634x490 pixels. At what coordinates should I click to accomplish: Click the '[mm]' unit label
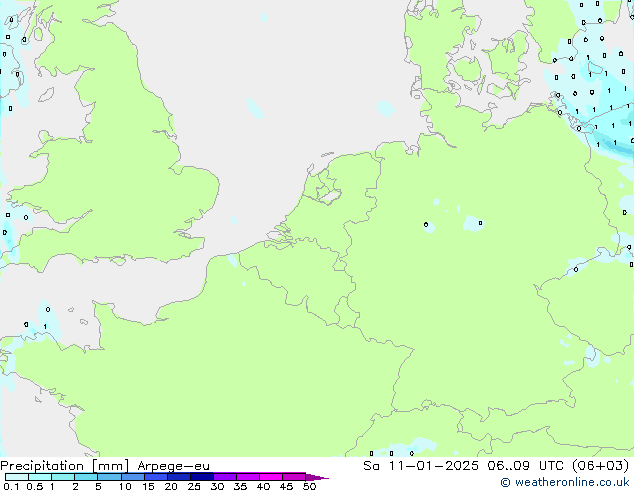click(x=111, y=466)
